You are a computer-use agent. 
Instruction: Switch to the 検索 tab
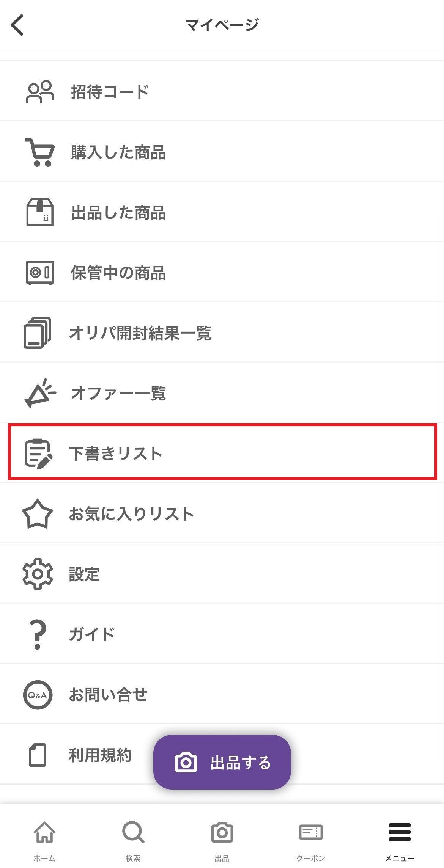point(133,838)
